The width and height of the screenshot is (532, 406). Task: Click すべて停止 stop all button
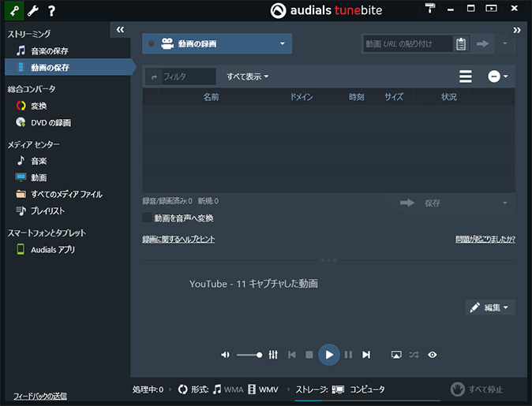[477, 389]
